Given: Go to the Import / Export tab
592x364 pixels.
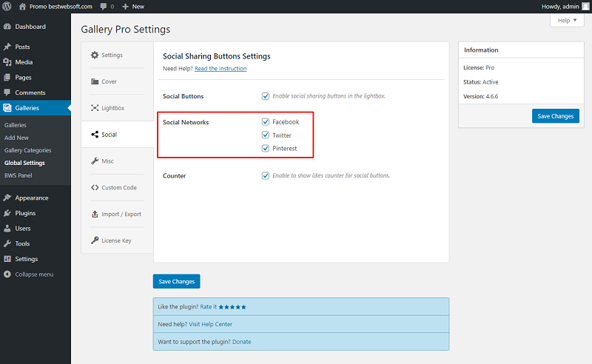Looking at the screenshot, I should (121, 214).
